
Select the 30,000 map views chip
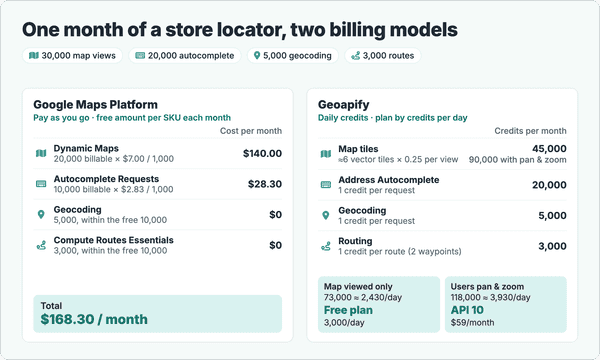pyautogui.click(x=72, y=55)
